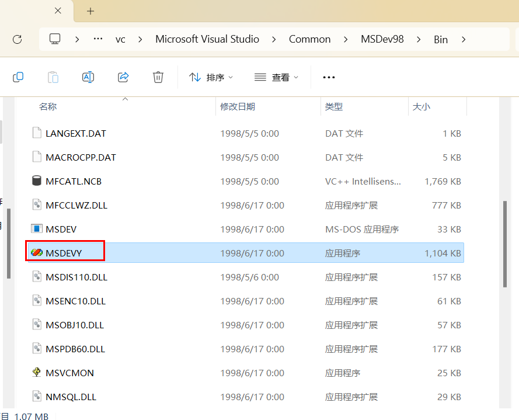
Task: Click the MSENC10.DLL file icon
Action: pos(37,300)
